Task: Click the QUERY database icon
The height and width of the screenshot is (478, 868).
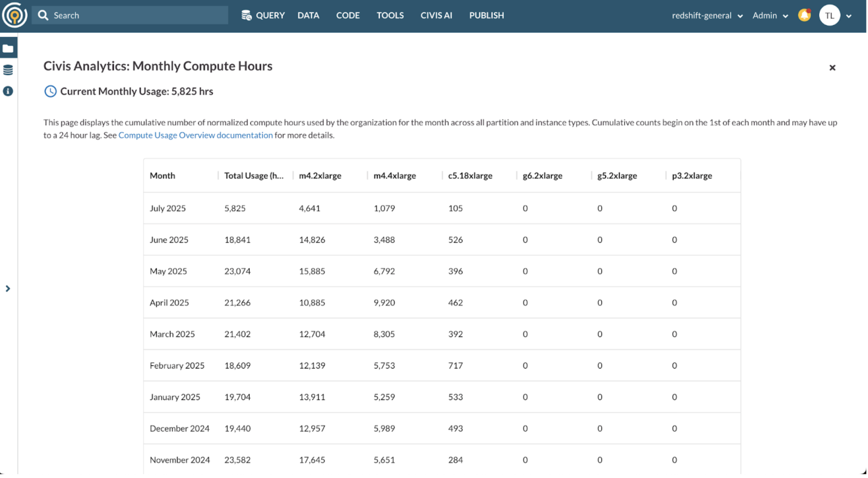Action: pos(246,15)
